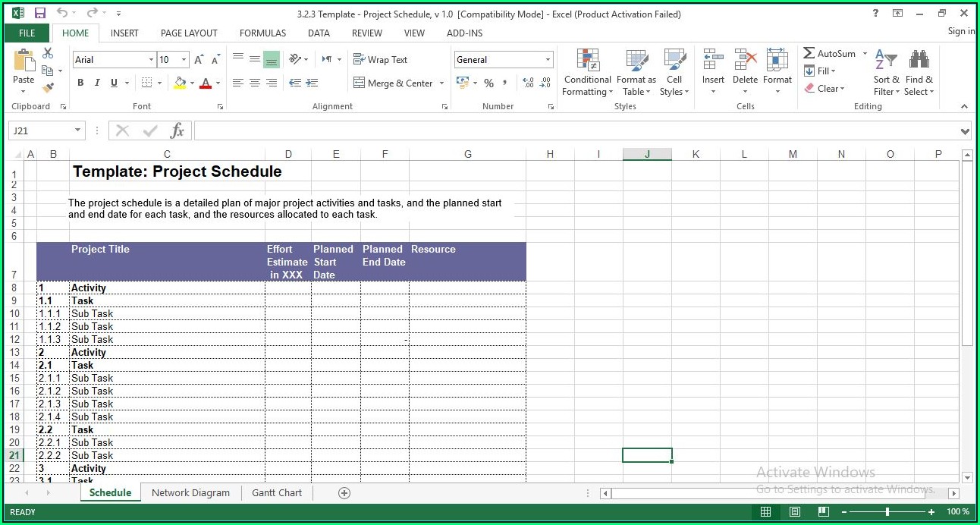Open the Name Box dropdown arrow
Image resolution: width=980 pixels, height=525 pixels.
(x=77, y=131)
